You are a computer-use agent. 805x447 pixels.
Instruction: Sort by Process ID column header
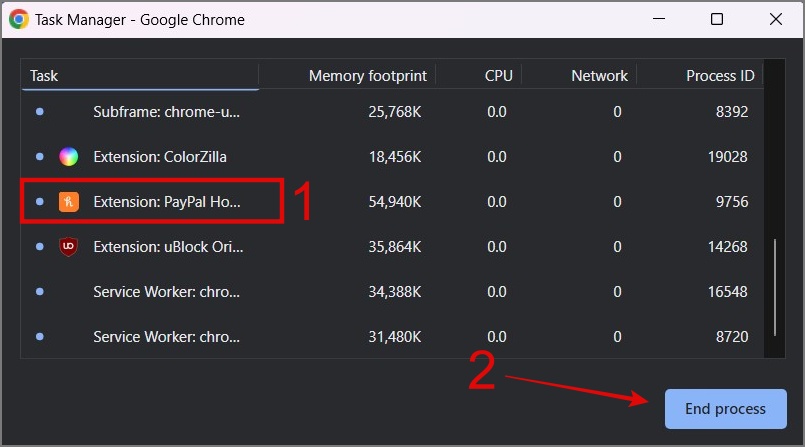tap(720, 76)
